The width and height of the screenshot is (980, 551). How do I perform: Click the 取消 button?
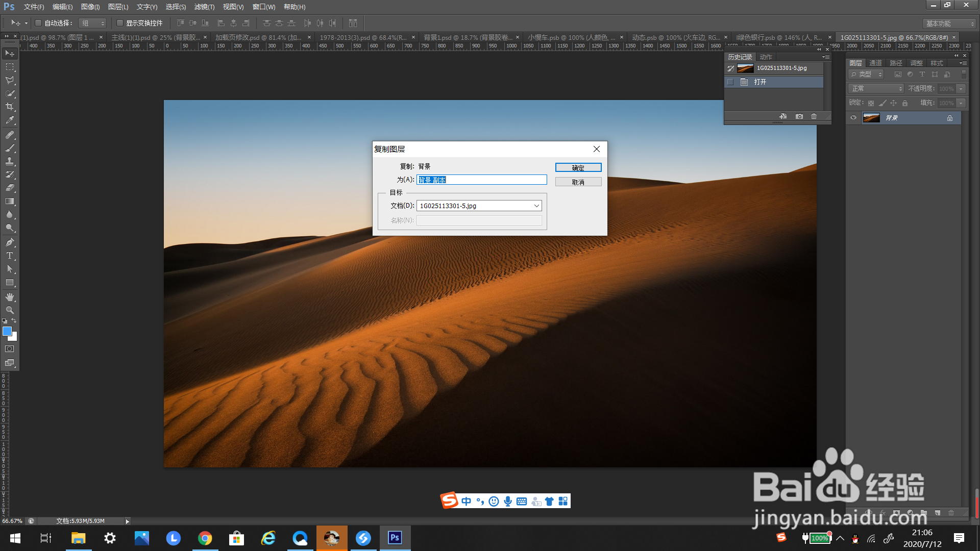[x=578, y=182]
